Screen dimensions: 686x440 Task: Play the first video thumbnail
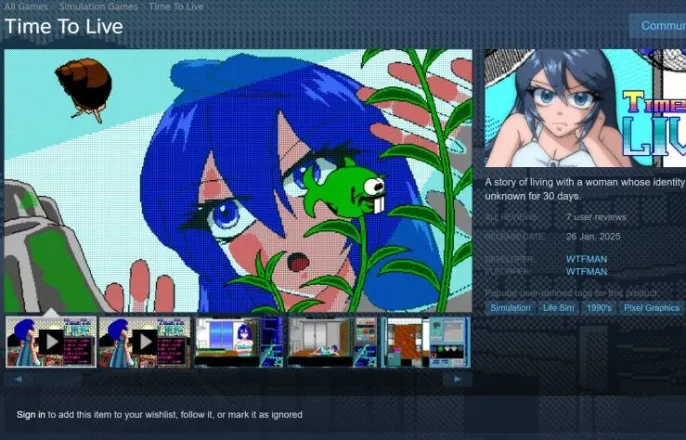51,342
